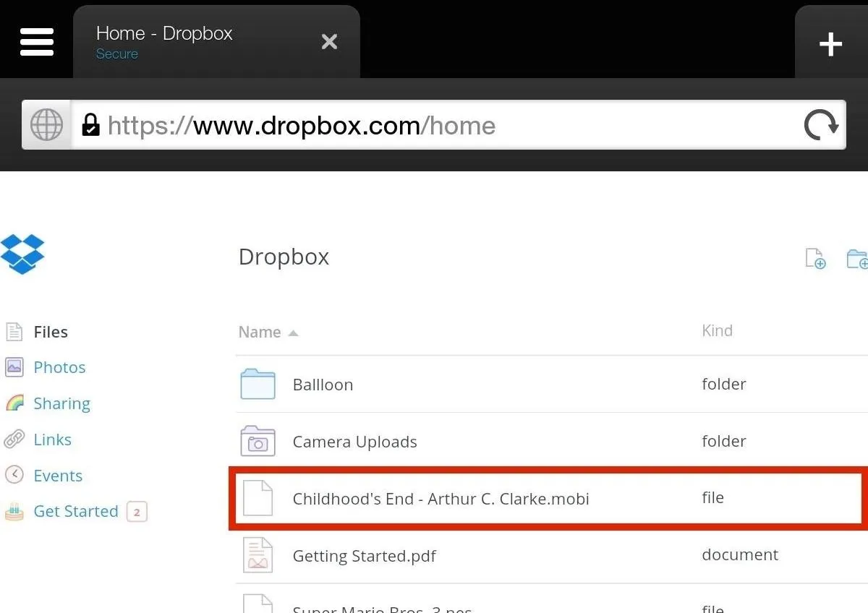Click 'document' kind for Getting Started.pdf
This screenshot has height=613, width=868.
(740, 554)
